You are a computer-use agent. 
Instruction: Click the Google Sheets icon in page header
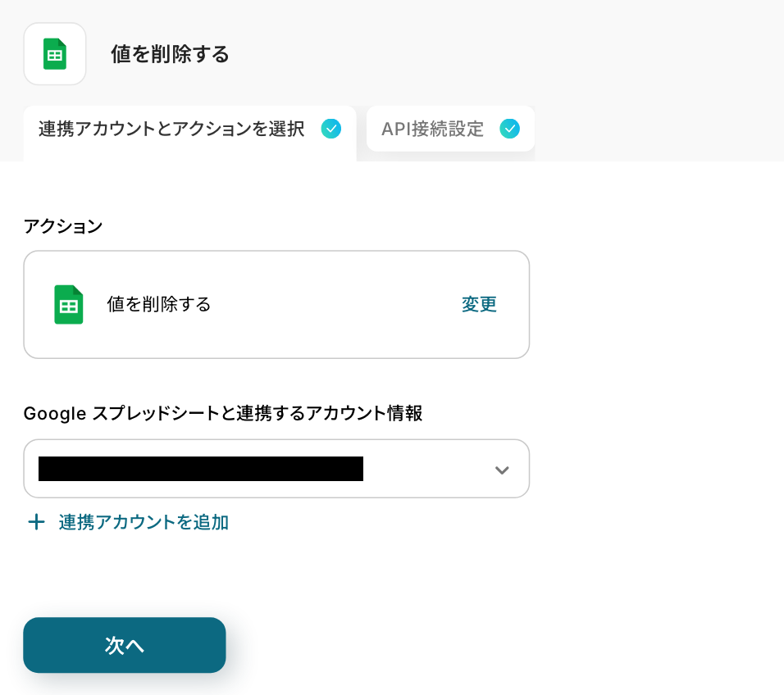pos(55,54)
